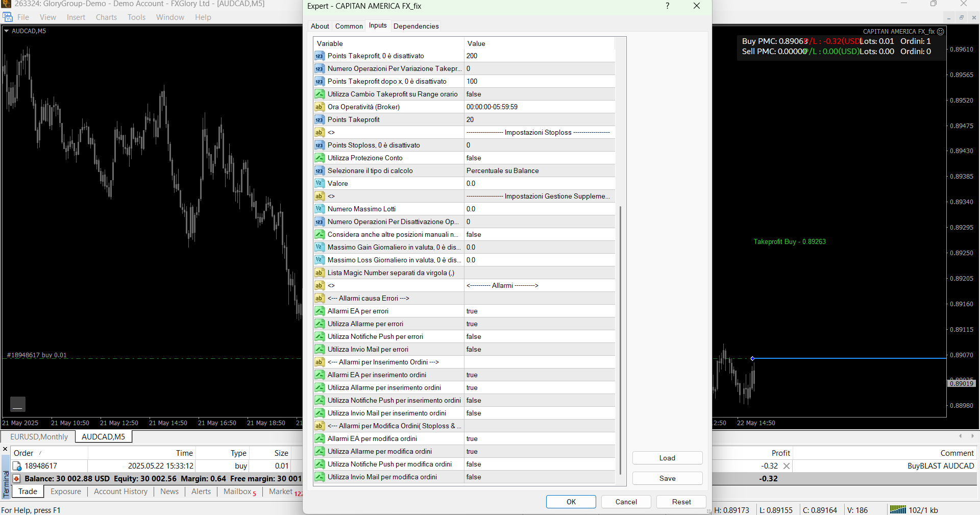The width and height of the screenshot is (980, 515).
Task: Click the connection status bars icon showing 102/1 kb
Action: click(x=898, y=509)
